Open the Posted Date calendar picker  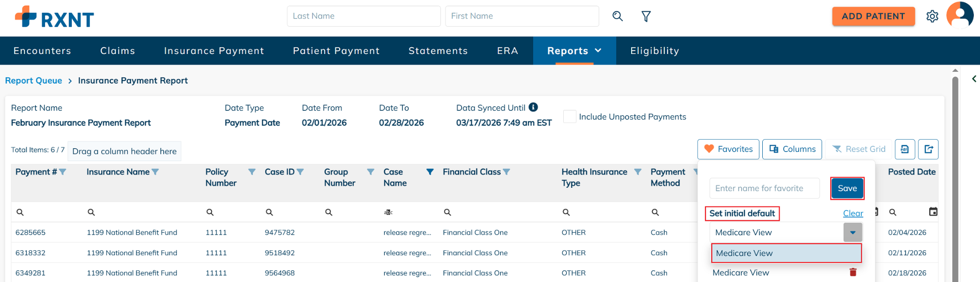point(933,212)
